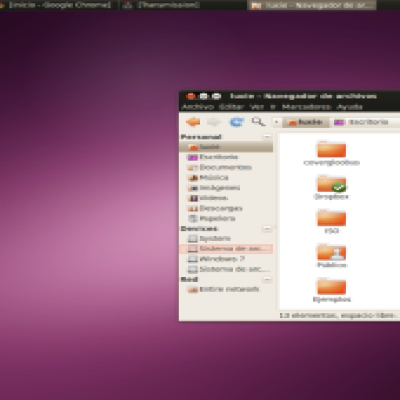
Task: Click the lucid path bar button
Action: click(305, 122)
